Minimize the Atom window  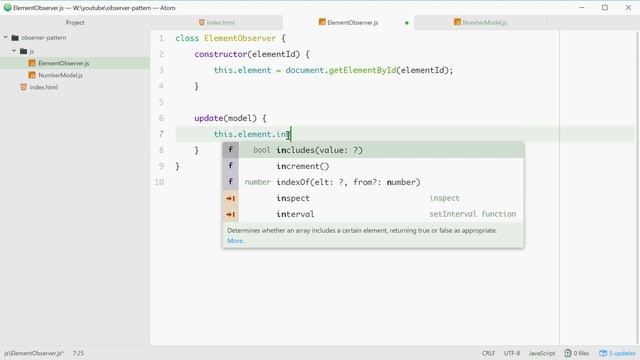[x=582, y=8]
